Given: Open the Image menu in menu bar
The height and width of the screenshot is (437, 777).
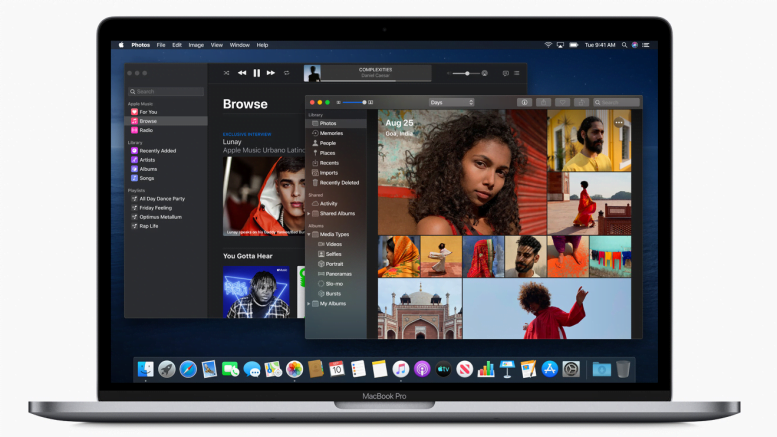Looking at the screenshot, I should (196, 45).
